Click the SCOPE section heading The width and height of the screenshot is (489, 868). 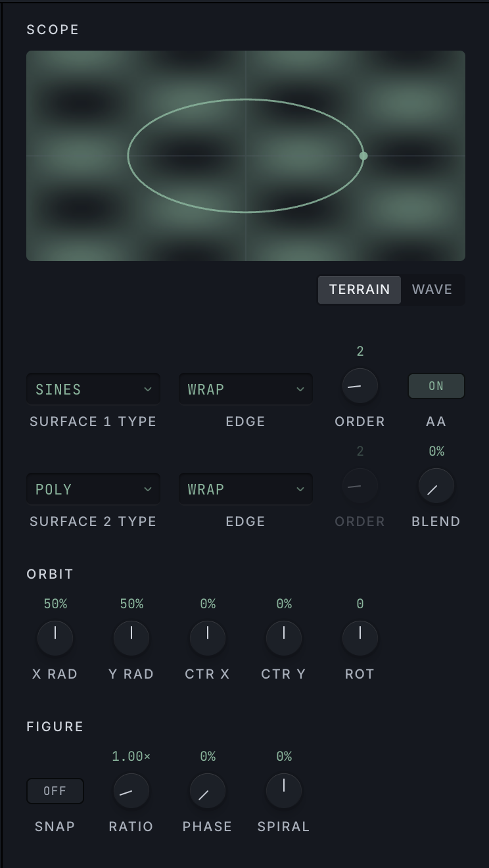tap(53, 30)
